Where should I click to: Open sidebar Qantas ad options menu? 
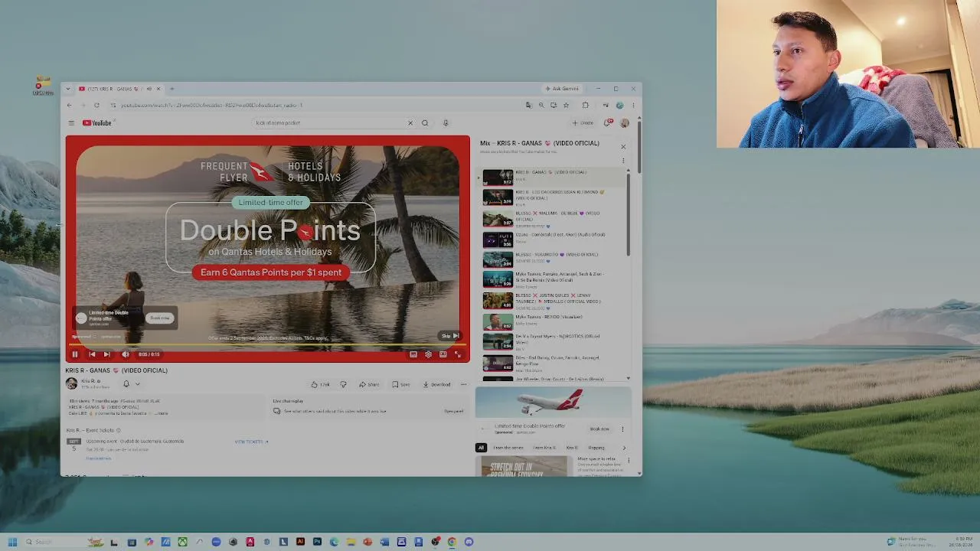[622, 429]
